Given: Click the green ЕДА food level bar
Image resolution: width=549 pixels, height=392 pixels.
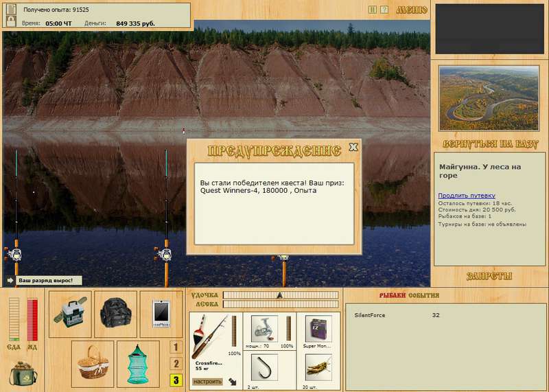Looking at the screenshot, I should pos(14,319).
